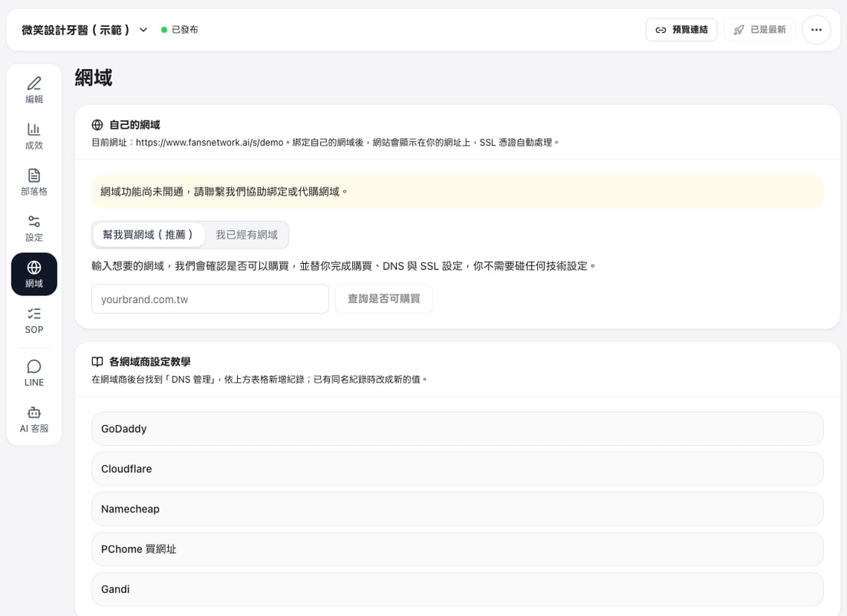Viewport: 847px width, 616px height.
Task: Open the AI 客服 robot icon
Action: point(34,412)
